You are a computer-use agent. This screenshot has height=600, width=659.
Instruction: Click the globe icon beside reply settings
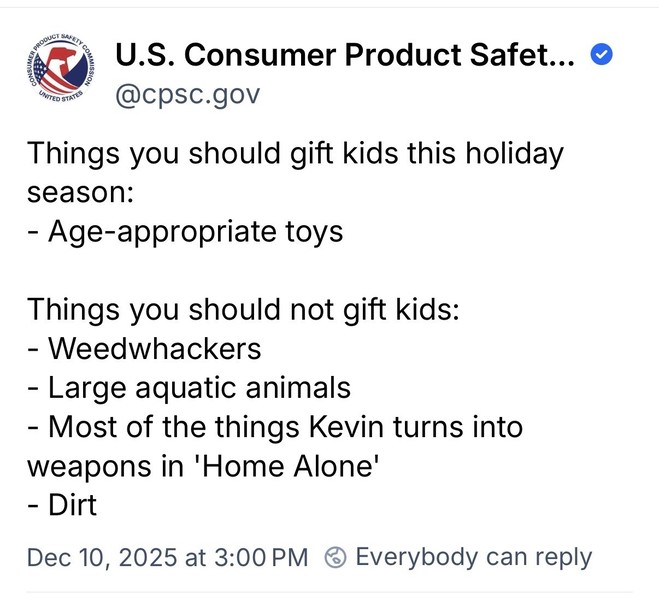338,557
